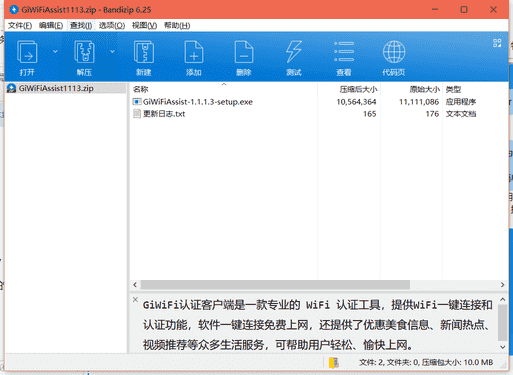
Task: Click the GiWiFi description comment text
Action: tap(317, 325)
